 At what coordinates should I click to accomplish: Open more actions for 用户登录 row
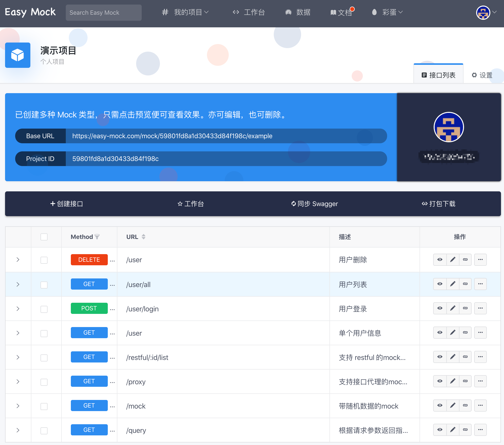(x=480, y=308)
